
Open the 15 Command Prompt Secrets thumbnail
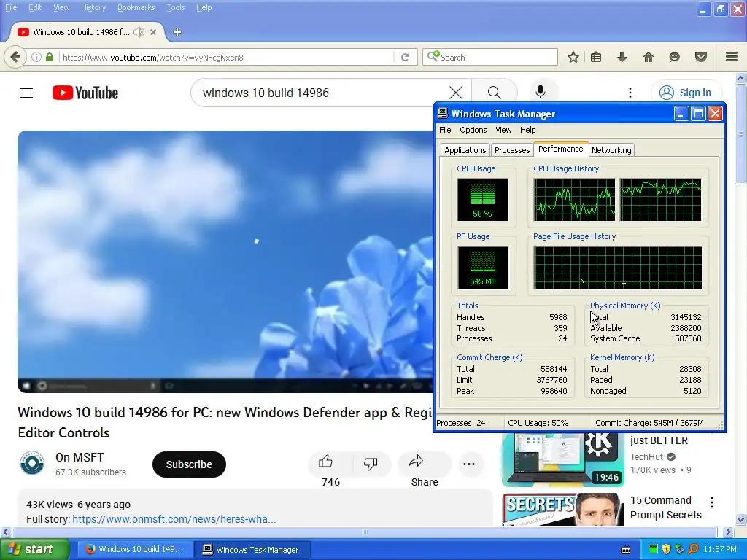(x=562, y=510)
